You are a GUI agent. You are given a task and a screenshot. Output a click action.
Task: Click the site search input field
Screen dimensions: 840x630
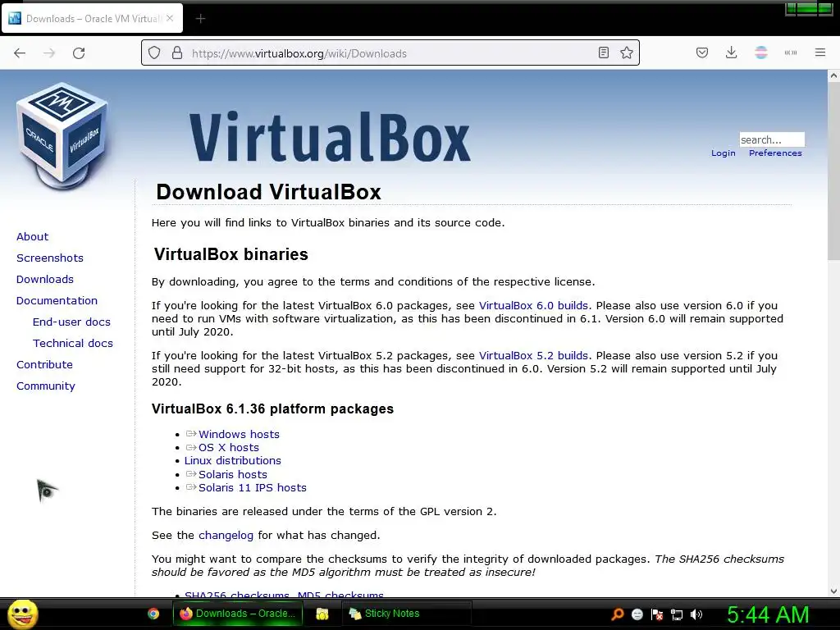click(772, 139)
